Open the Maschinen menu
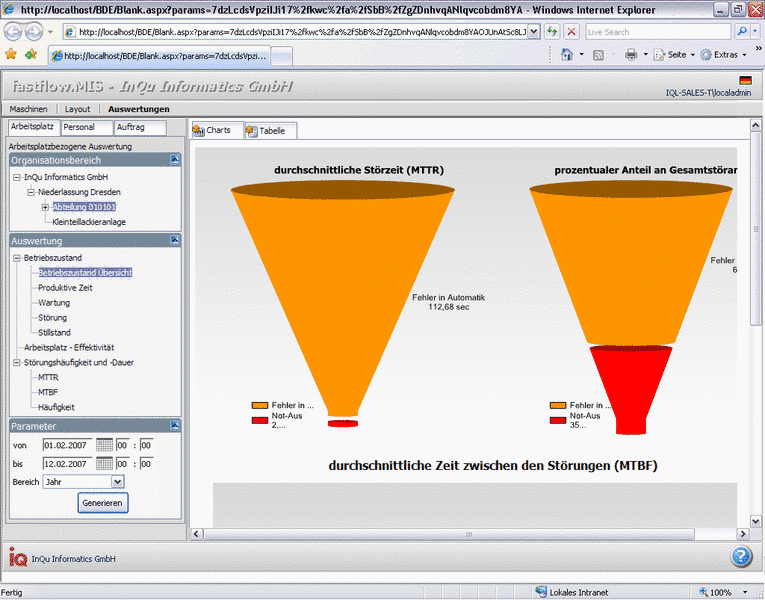Screen dimensions: 765x600 pyautogui.click(x=29, y=109)
